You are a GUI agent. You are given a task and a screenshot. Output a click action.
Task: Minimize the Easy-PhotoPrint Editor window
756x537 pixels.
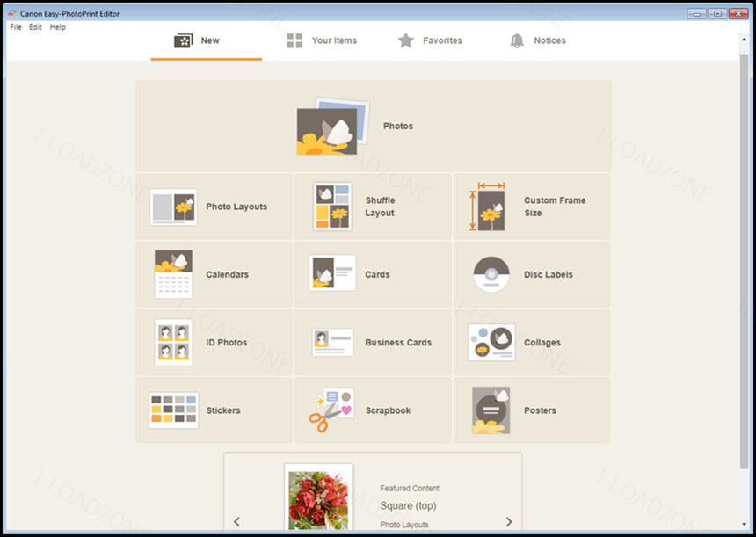[697, 13]
